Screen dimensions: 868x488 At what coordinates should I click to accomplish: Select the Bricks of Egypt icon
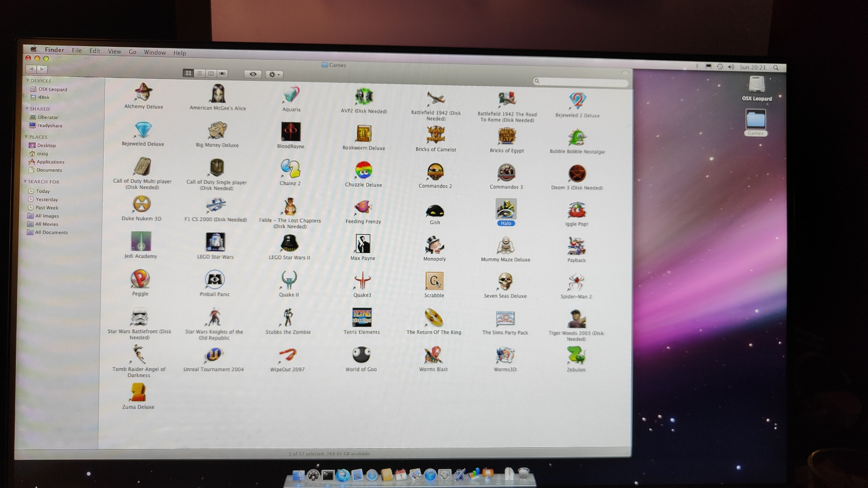(506, 136)
